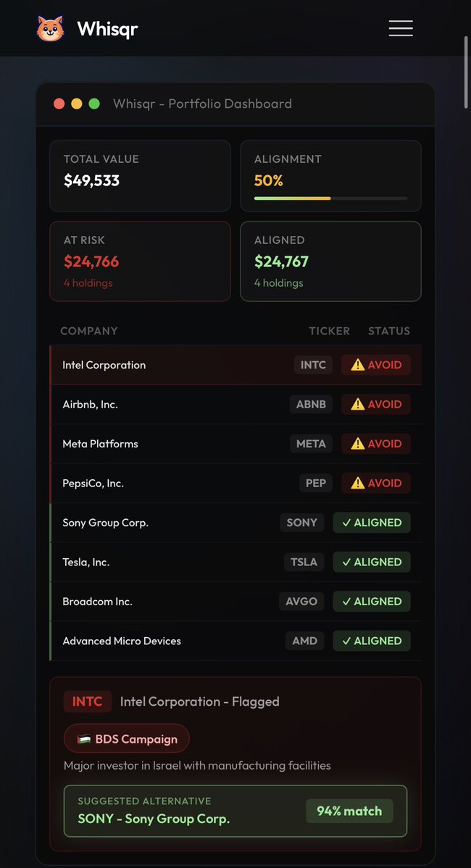
Task: Click the META ticker badge
Action: point(312,443)
